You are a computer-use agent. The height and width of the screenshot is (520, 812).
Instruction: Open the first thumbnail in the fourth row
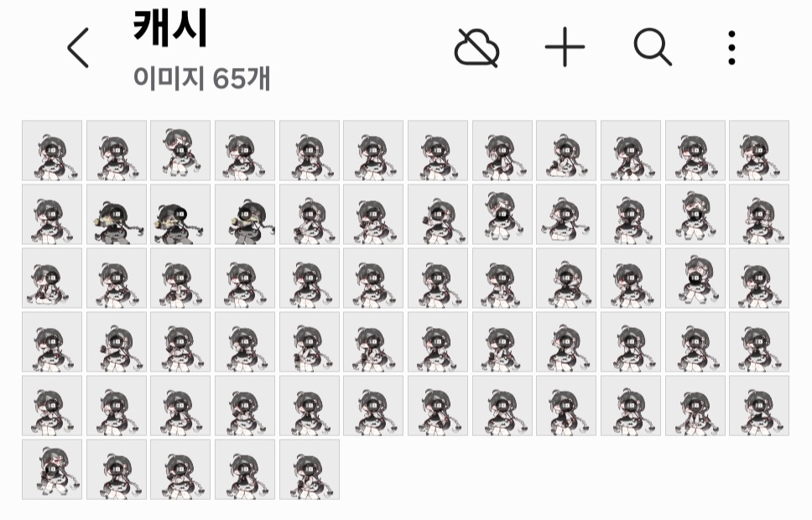(52, 342)
